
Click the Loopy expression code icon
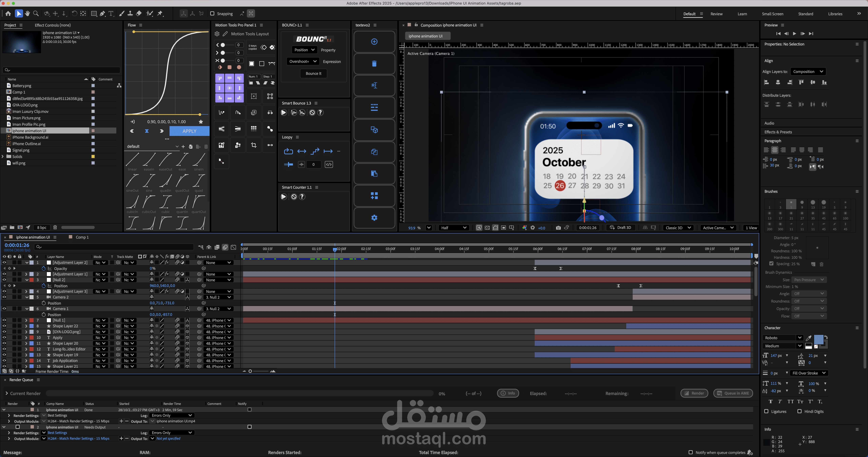pyautogui.click(x=329, y=165)
